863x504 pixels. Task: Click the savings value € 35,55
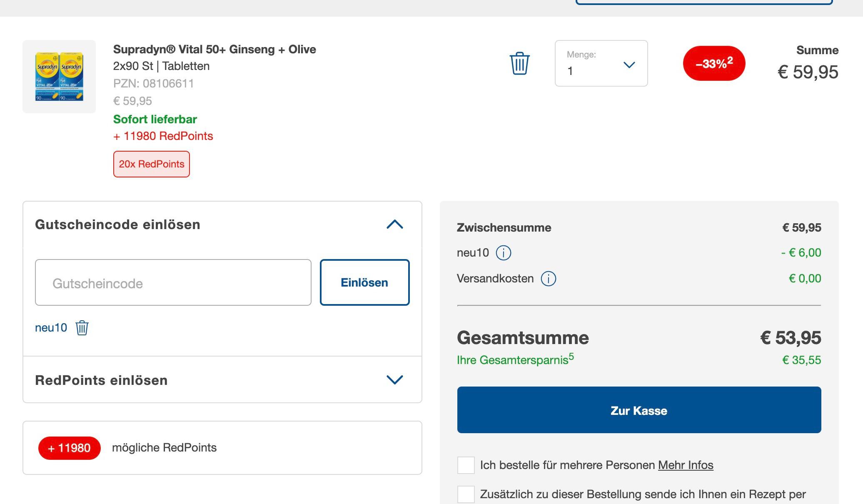coord(802,360)
